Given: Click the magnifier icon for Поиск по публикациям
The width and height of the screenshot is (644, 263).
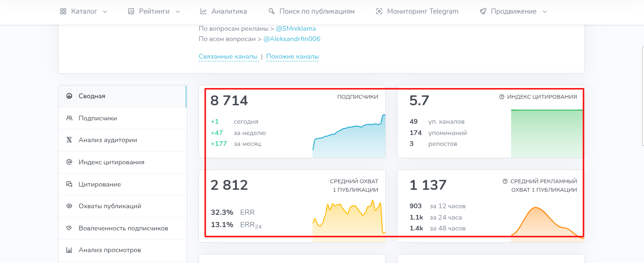Looking at the screenshot, I should click(x=271, y=11).
